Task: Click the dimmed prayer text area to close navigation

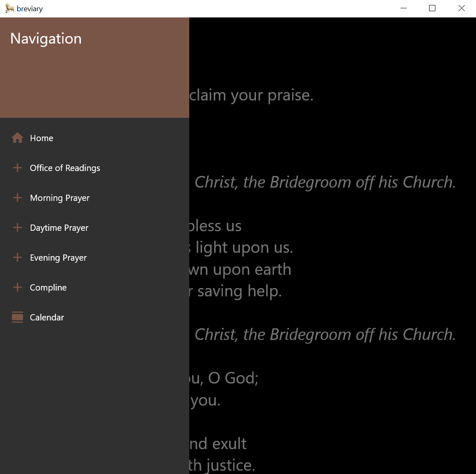Action: (332, 249)
